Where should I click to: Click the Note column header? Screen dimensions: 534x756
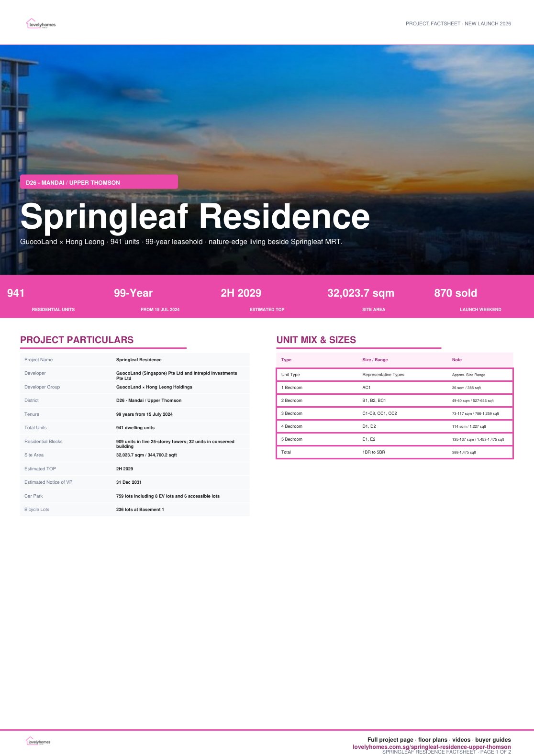click(457, 360)
